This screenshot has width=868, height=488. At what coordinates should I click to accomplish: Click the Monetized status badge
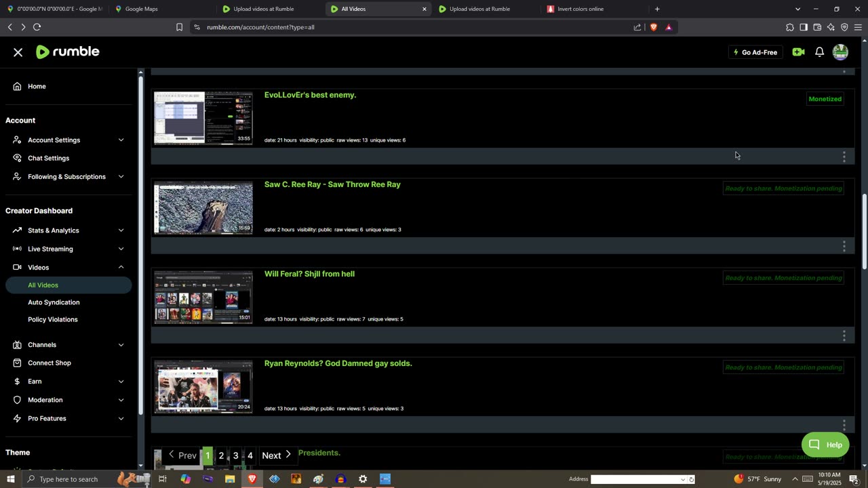(825, 99)
